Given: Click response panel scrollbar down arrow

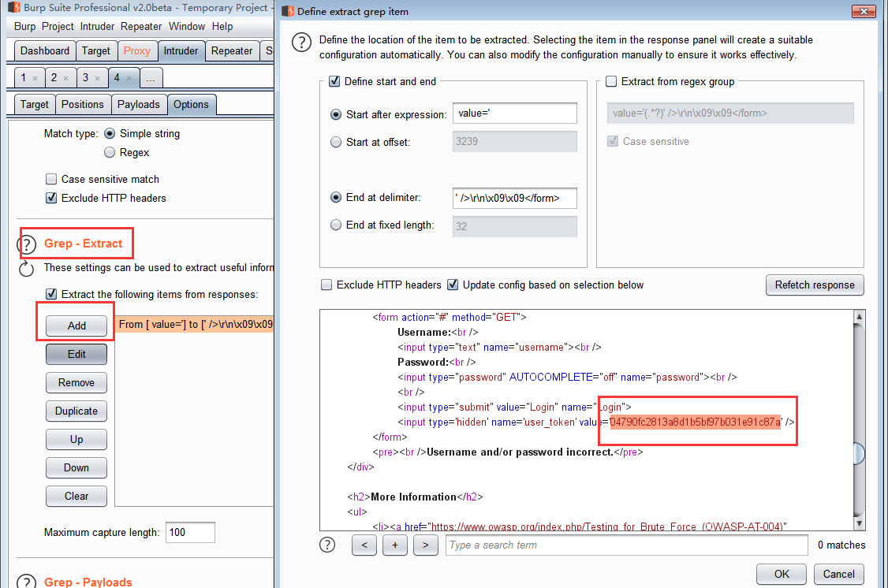Looking at the screenshot, I should tap(859, 524).
